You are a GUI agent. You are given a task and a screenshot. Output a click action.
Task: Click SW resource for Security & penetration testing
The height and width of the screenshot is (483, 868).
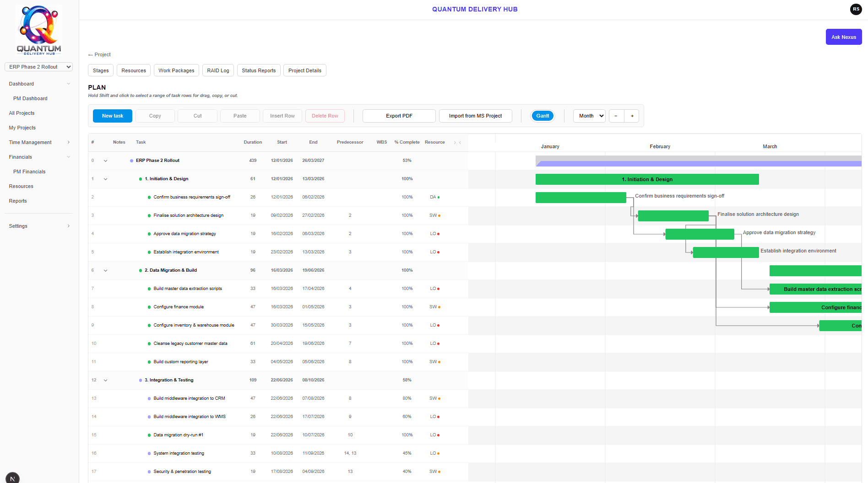coord(435,472)
